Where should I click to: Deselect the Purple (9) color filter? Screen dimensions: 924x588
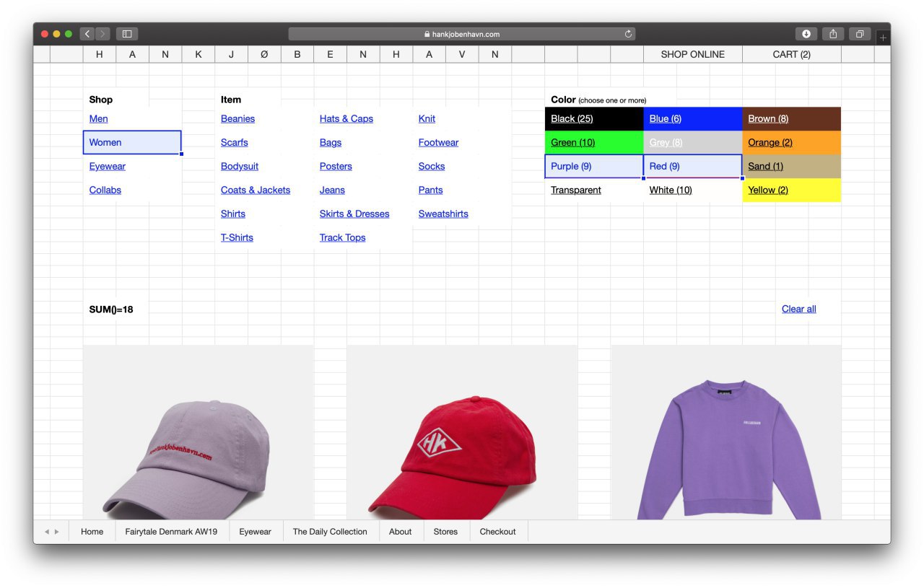594,166
